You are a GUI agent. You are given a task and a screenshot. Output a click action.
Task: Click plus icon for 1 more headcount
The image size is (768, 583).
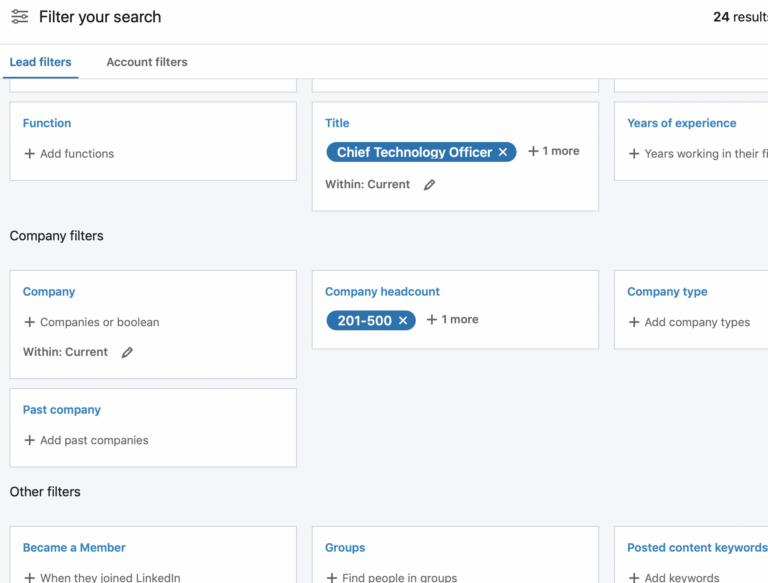[432, 320]
